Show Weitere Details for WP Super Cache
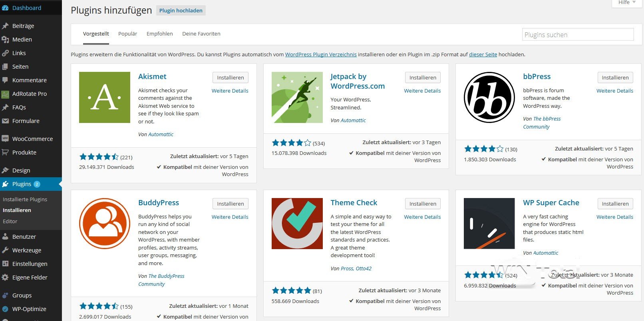This screenshot has height=321, width=644. [x=615, y=217]
